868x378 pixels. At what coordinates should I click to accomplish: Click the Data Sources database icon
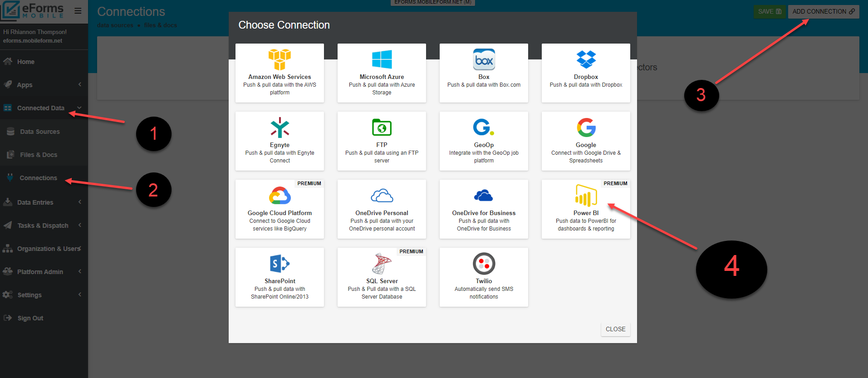point(10,132)
